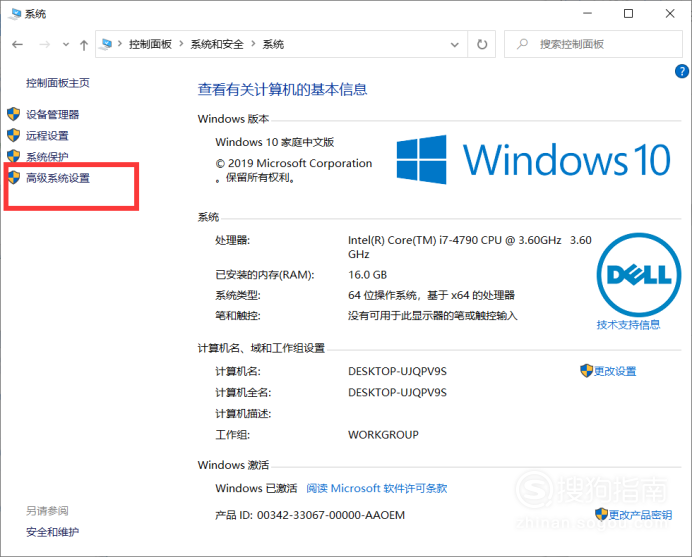Expand chevron after 控制面板 breadcrumb
Image resolution: width=692 pixels, height=557 pixels.
[x=181, y=44]
